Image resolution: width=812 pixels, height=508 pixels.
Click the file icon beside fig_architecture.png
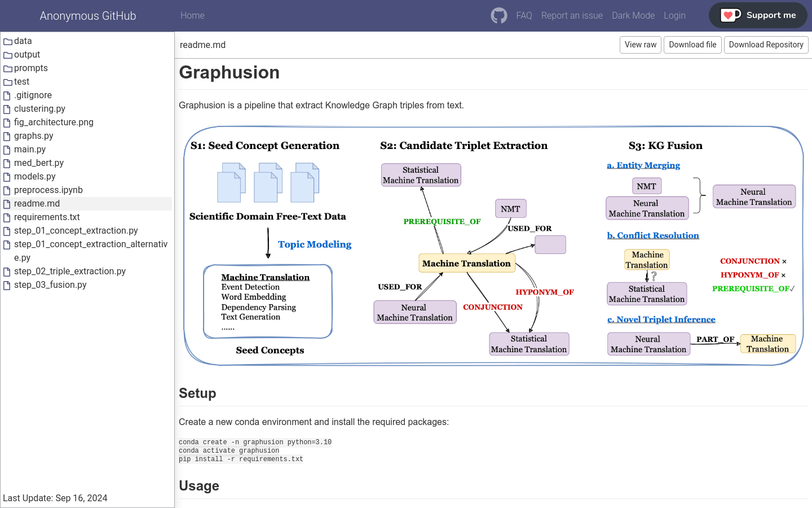(7, 122)
